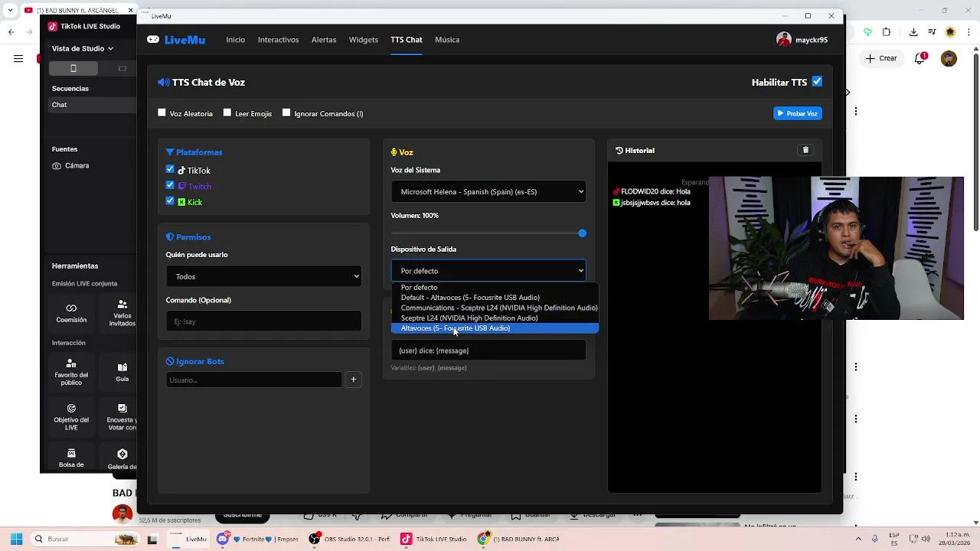Expand Vista de Studio dropdown
Screen dimensions: 980x551
83,48
